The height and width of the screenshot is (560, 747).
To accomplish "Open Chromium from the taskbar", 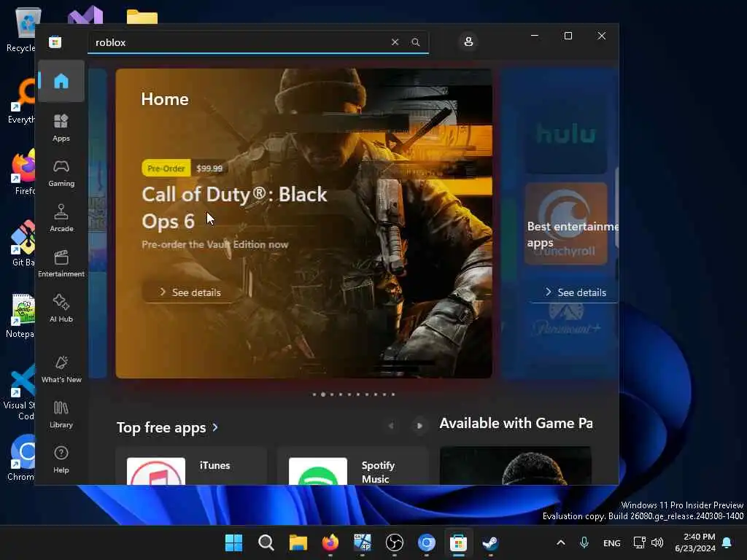I will click(x=426, y=542).
